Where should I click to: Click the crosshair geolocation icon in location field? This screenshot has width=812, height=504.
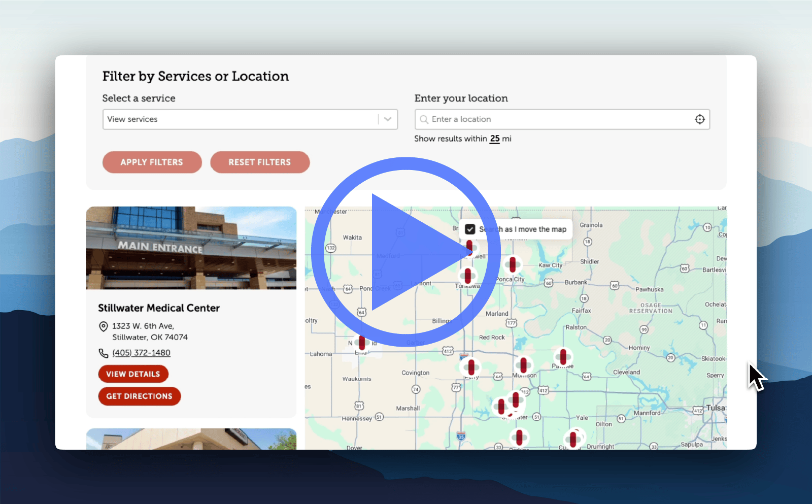(x=700, y=119)
